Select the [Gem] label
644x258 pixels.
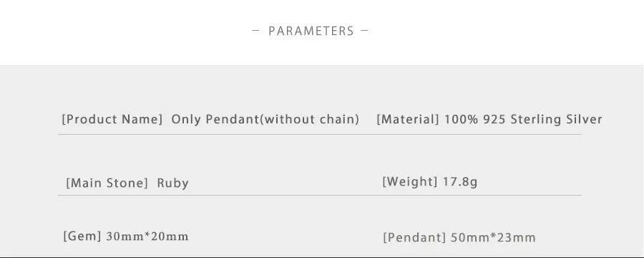(82, 236)
